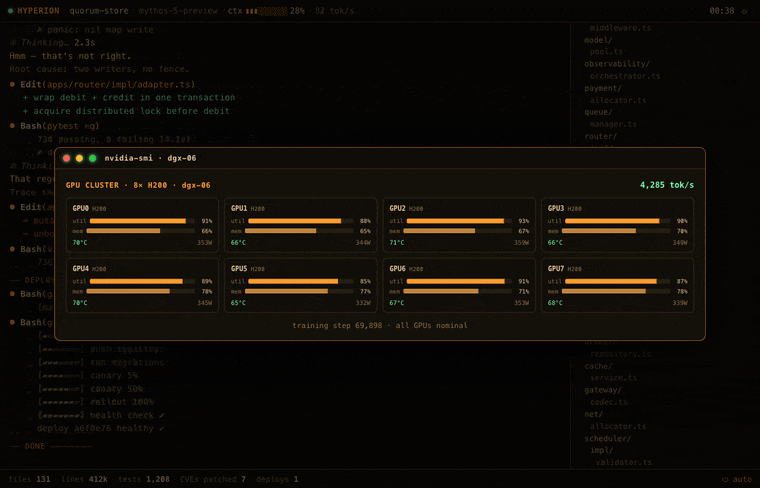Click the deploy a6f0e76 healthy line
760x488 pixels.
click(101, 428)
